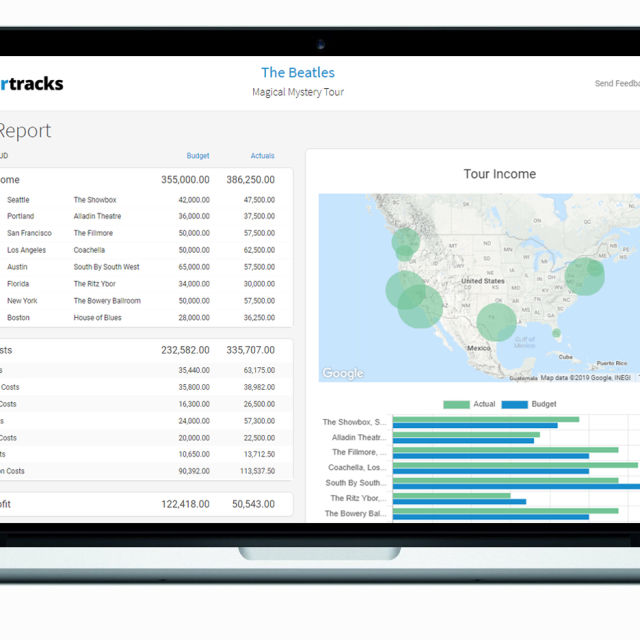Toggle the Actual legend swatch
Screen dimensions: 640x640
pyautogui.click(x=456, y=404)
